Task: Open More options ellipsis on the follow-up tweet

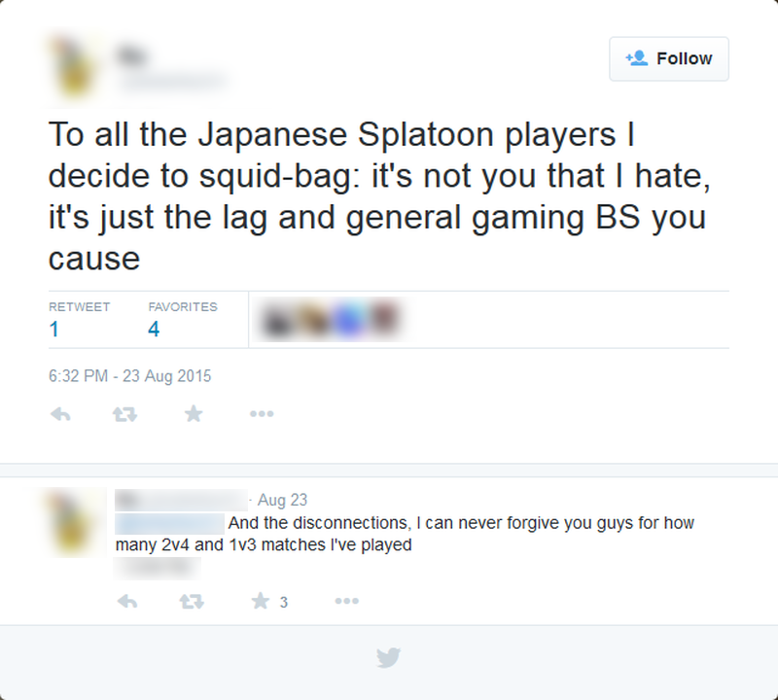Action: tap(346, 601)
